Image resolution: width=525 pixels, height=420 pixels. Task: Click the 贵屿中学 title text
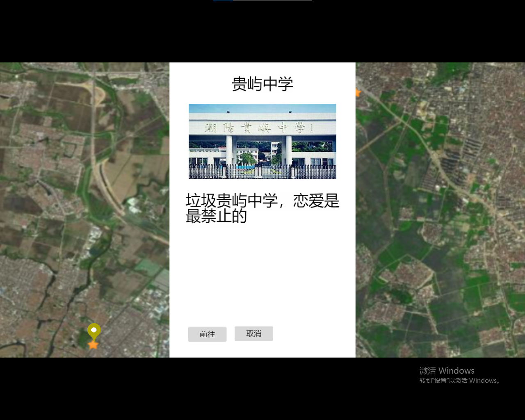(x=262, y=84)
